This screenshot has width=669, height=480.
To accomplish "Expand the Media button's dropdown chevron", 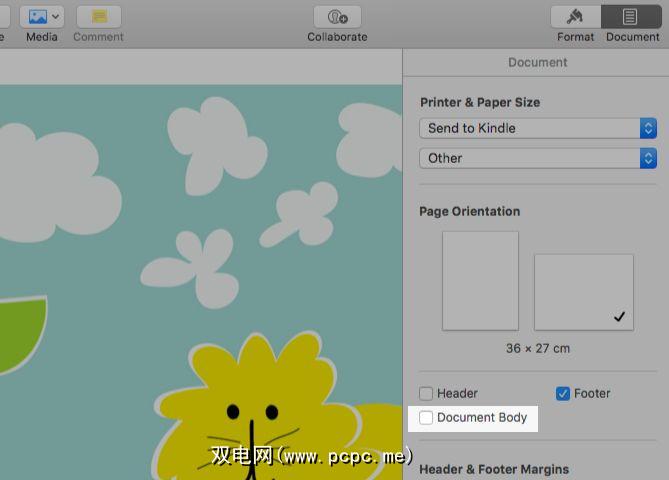I will (55, 17).
